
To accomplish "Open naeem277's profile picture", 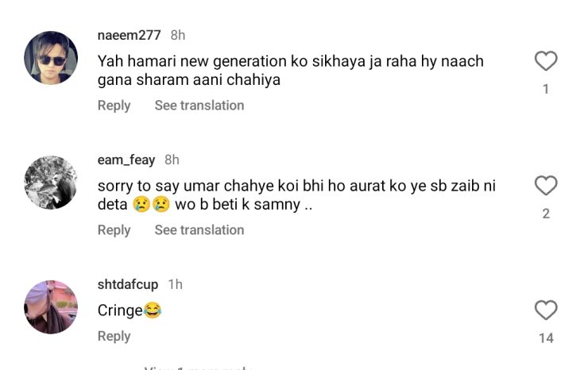I will click(51, 58).
